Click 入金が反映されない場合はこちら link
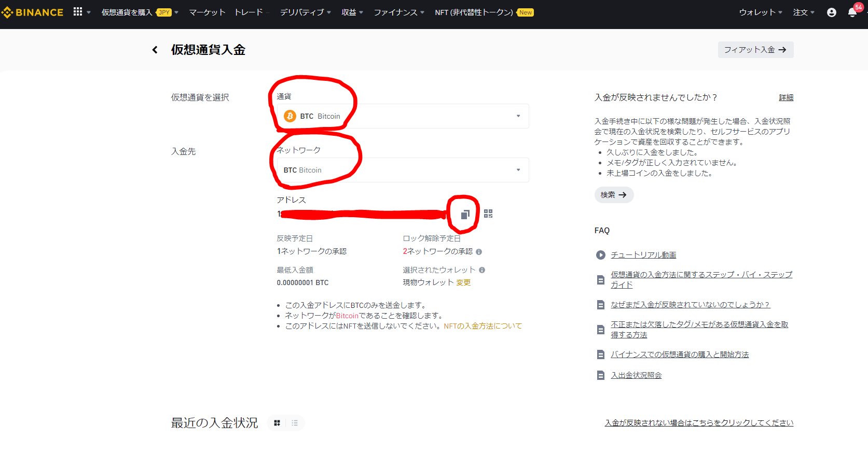868x454 pixels. coord(699,423)
